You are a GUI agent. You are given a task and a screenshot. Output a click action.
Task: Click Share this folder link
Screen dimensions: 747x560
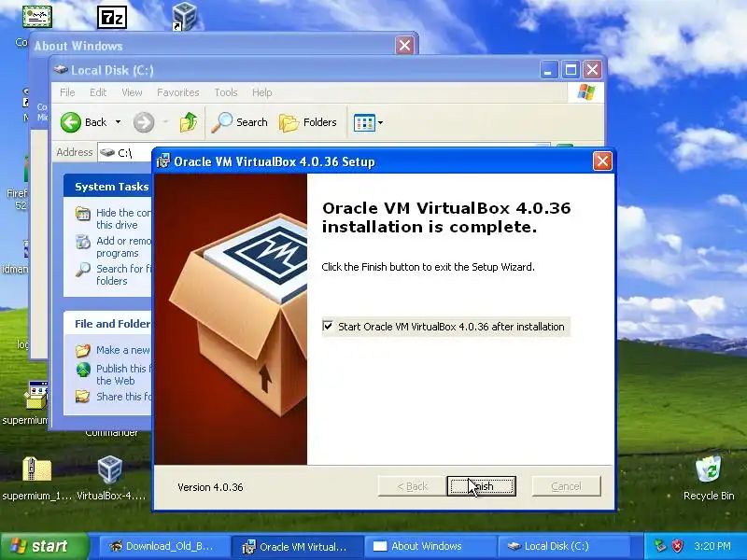123,397
